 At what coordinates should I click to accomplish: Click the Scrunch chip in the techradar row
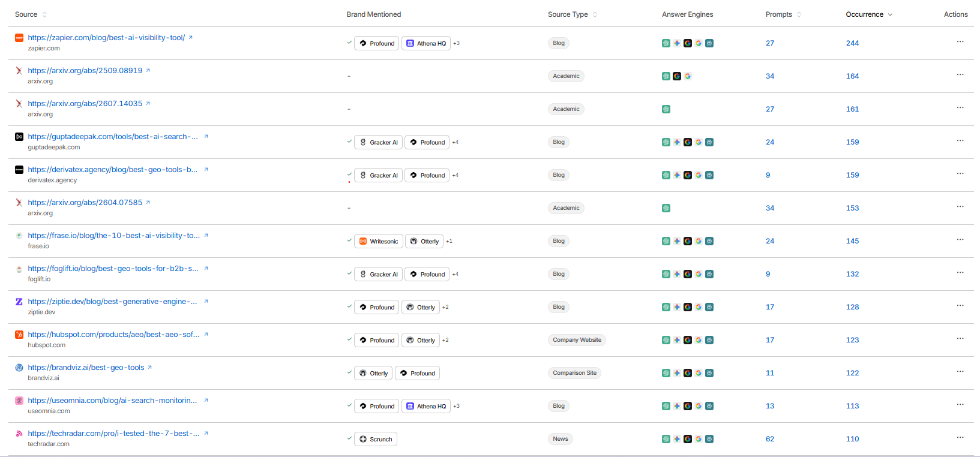pyautogui.click(x=376, y=439)
